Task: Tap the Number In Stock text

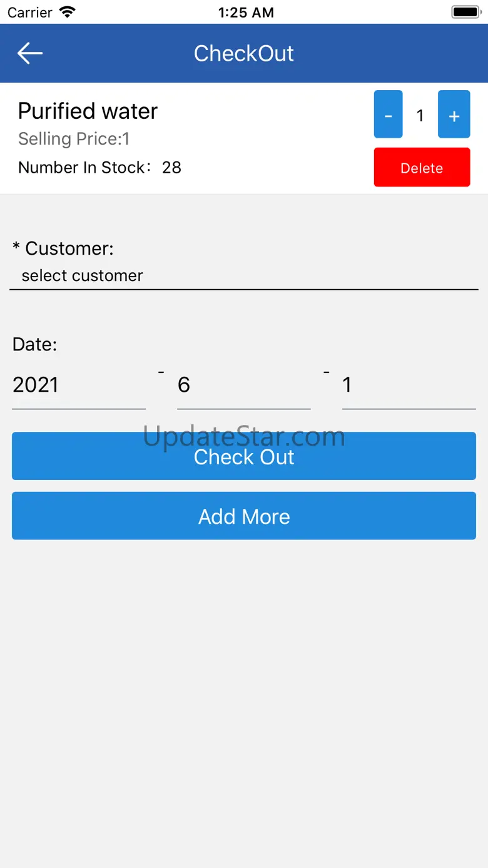Action: coord(99,167)
